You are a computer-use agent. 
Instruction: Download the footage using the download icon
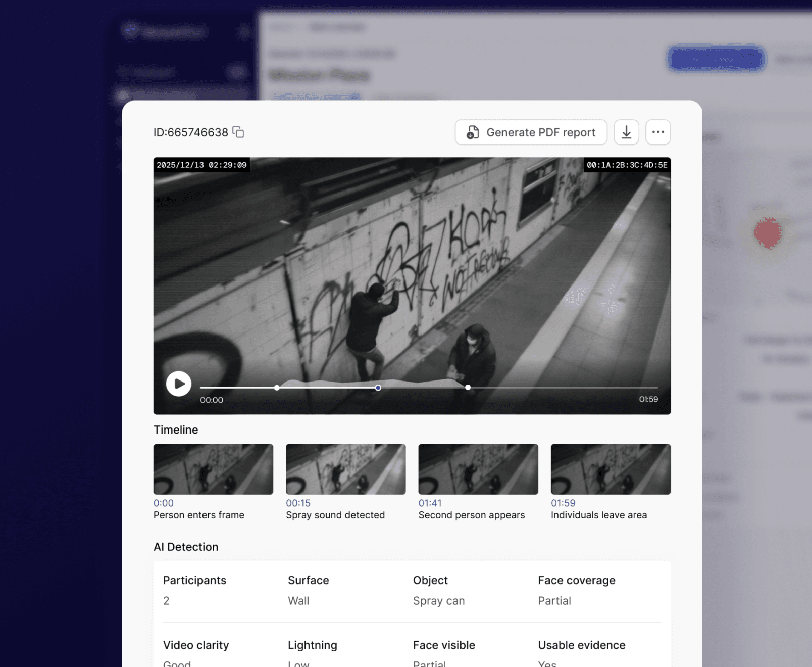coord(626,132)
